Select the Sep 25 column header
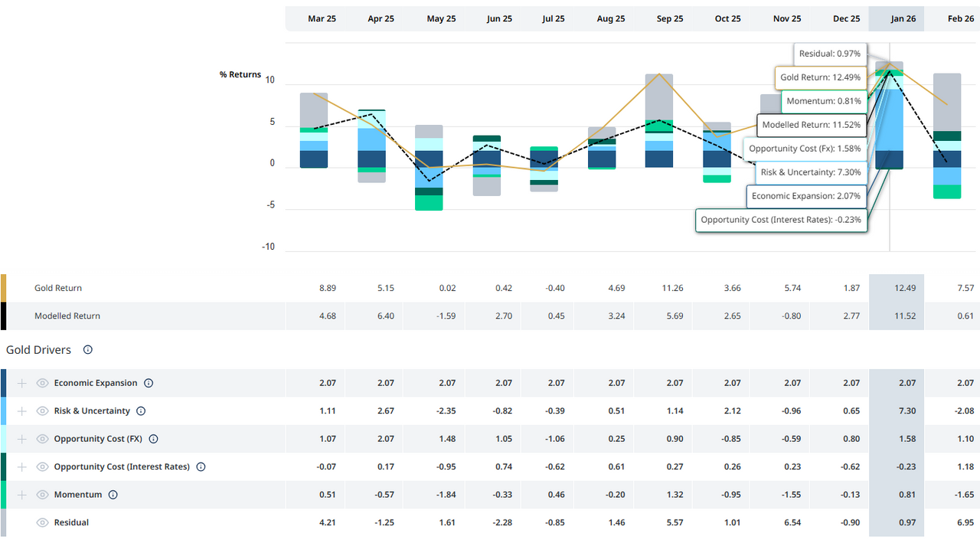The width and height of the screenshot is (980, 540). pos(669,19)
